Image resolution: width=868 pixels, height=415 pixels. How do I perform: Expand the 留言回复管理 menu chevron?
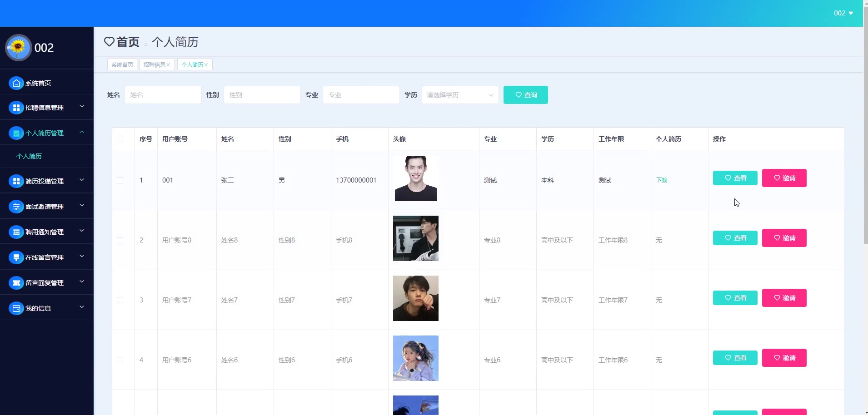coord(82,282)
